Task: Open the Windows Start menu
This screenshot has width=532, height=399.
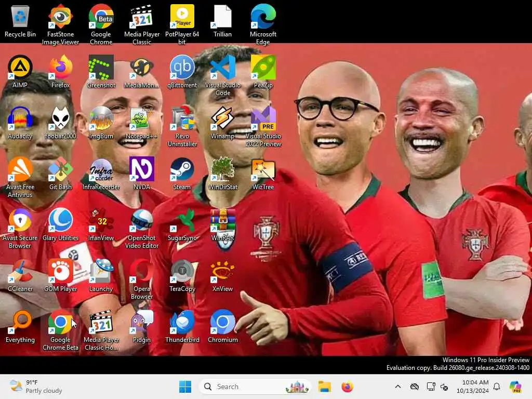Action: [x=185, y=387]
